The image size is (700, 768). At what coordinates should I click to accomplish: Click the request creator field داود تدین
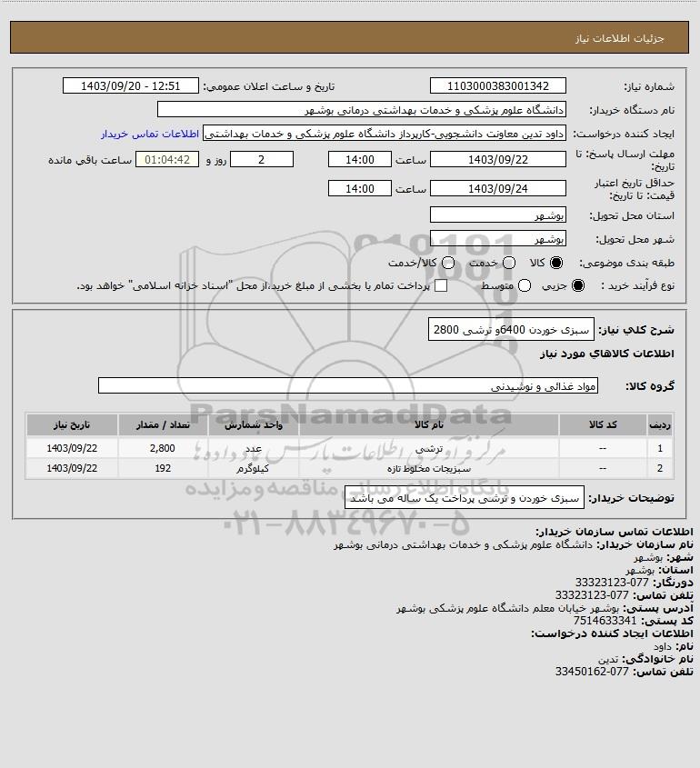point(385,134)
